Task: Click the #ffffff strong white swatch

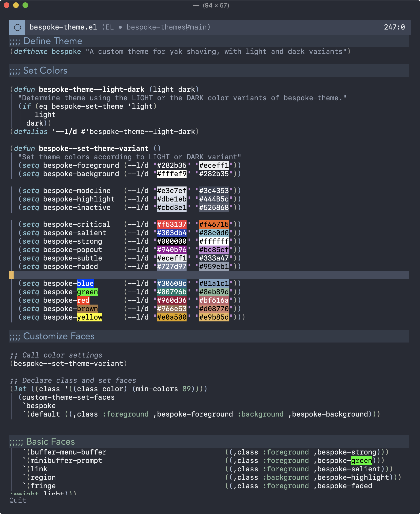Action: pos(214,241)
